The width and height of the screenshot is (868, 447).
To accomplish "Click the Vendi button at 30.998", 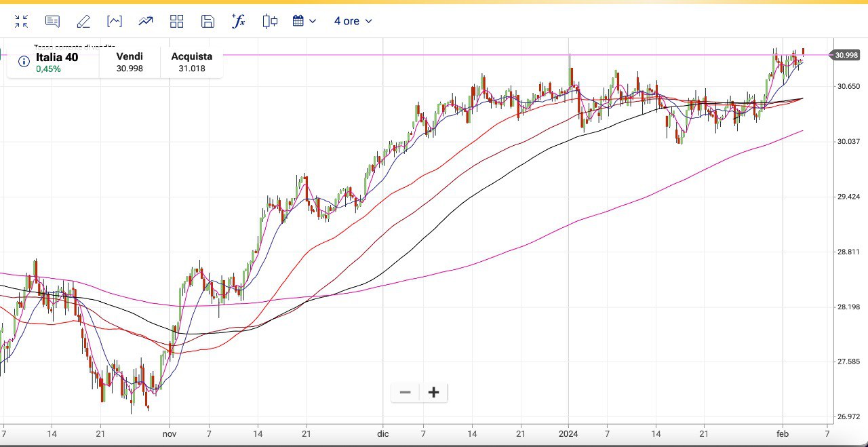I will click(130, 62).
